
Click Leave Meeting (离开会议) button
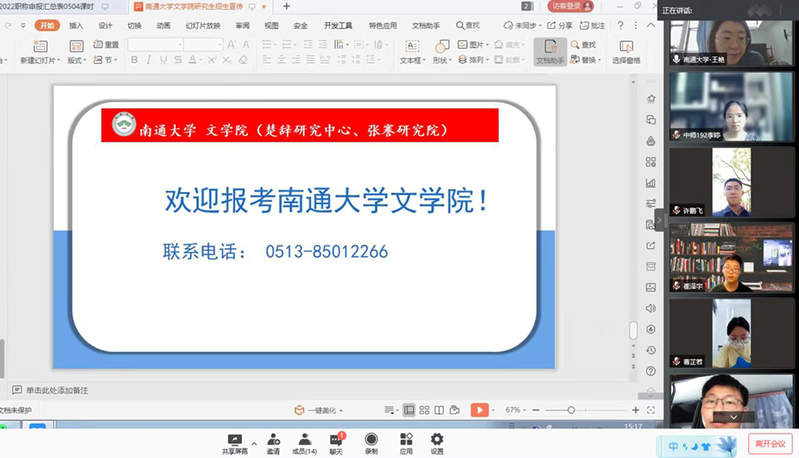(770, 444)
